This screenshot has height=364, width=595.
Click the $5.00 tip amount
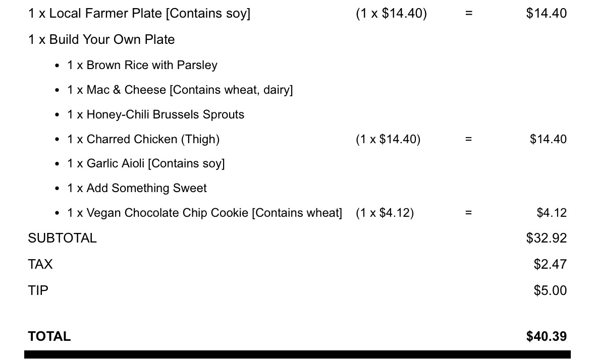550,291
